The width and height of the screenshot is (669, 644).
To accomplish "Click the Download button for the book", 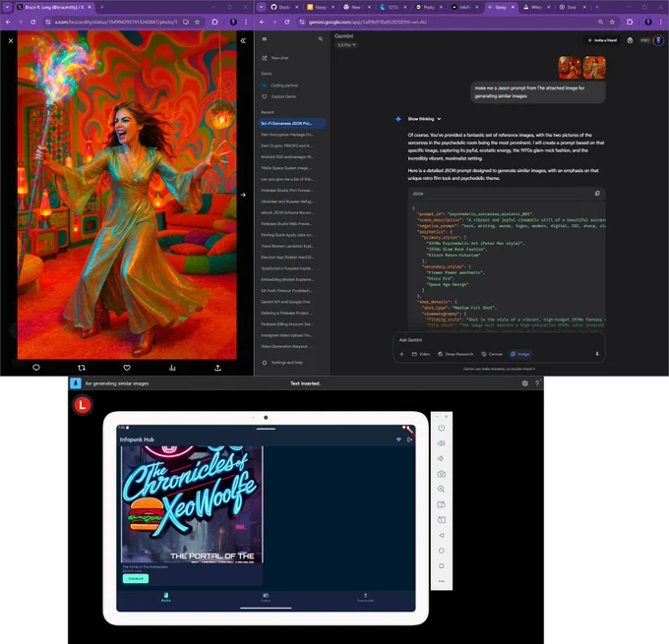I will [x=136, y=579].
